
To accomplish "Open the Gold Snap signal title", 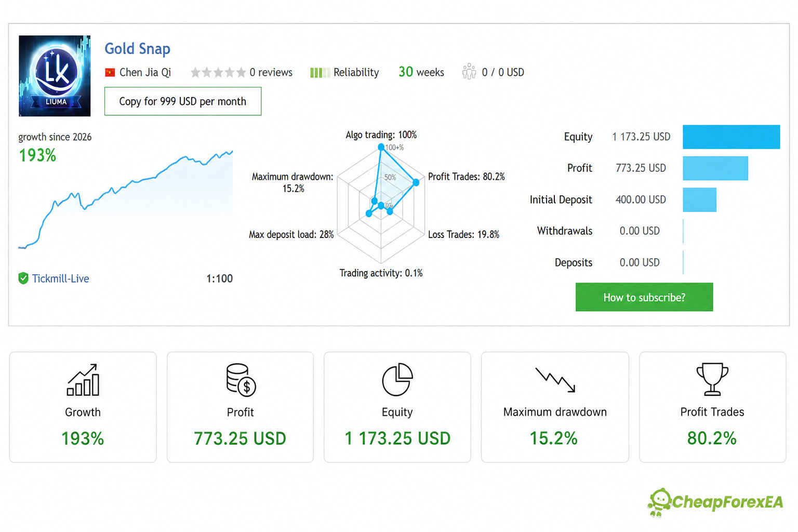I will click(137, 49).
